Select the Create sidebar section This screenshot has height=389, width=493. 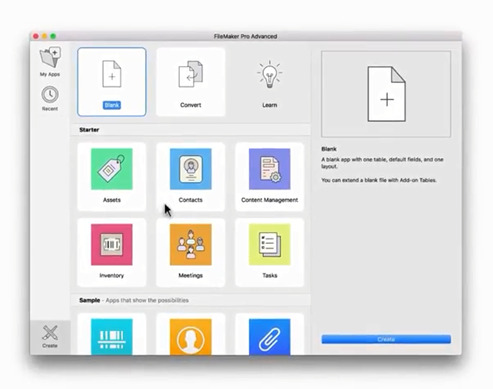[x=50, y=337]
